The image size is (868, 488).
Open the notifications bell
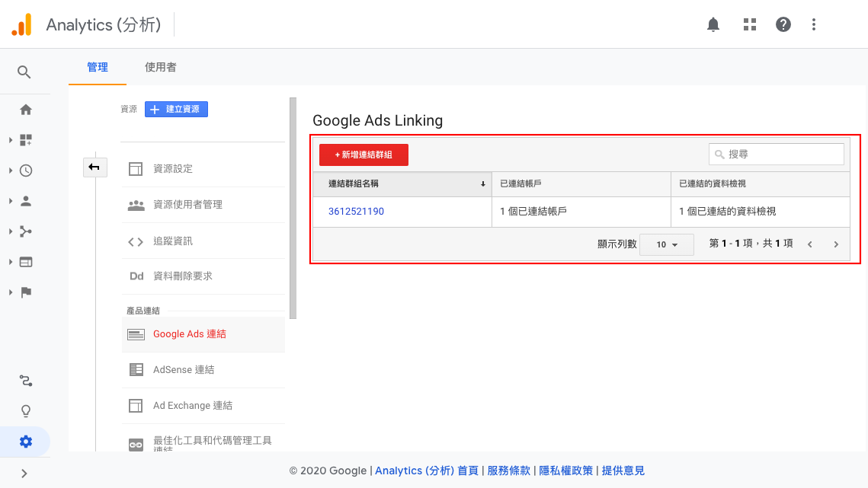click(713, 24)
